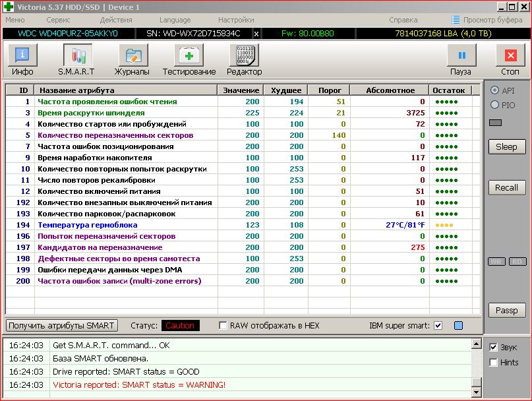Viewport: 532px width, 401px height.
Task: Click the yellow dots in Температура row
Action: [444, 225]
